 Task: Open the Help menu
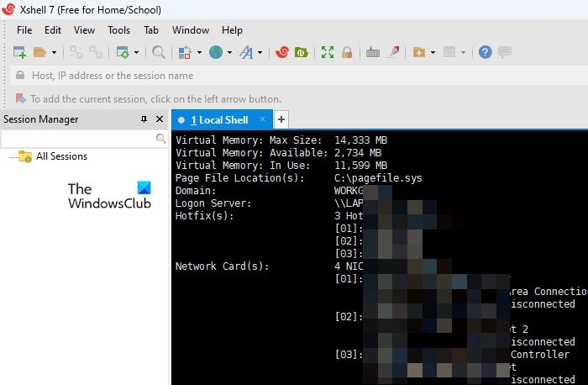[232, 30]
